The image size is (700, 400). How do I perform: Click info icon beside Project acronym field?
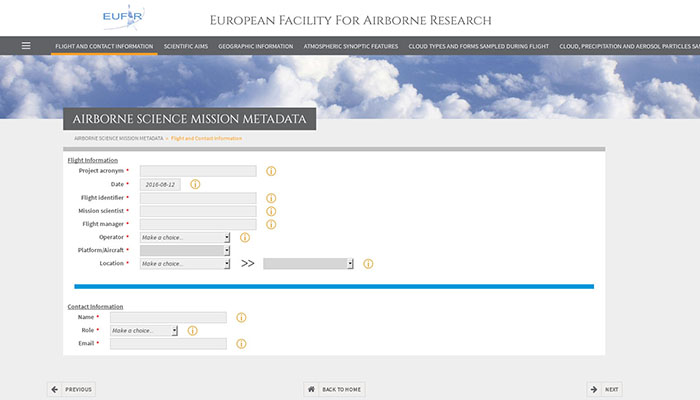click(271, 171)
